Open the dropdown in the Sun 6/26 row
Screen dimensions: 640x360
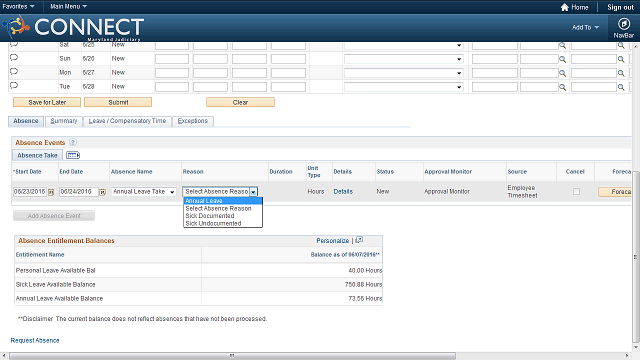[x=404, y=59]
